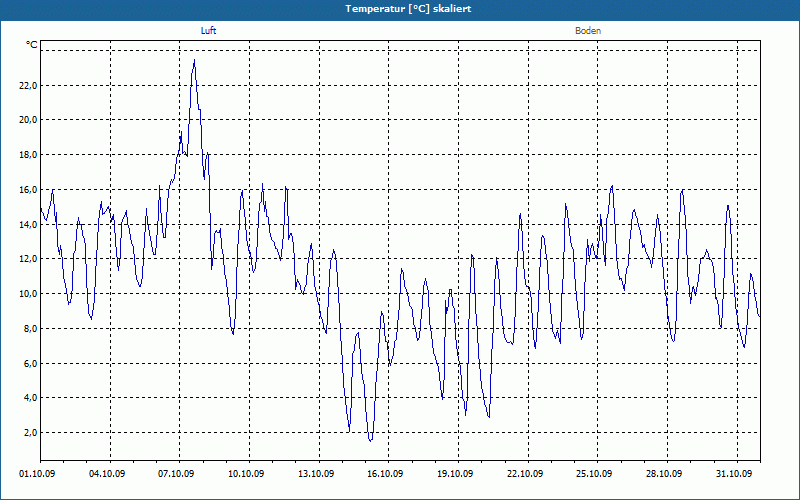This screenshot has height=500, width=800.
Task: Click the Luft legend label
Action: click(x=208, y=31)
